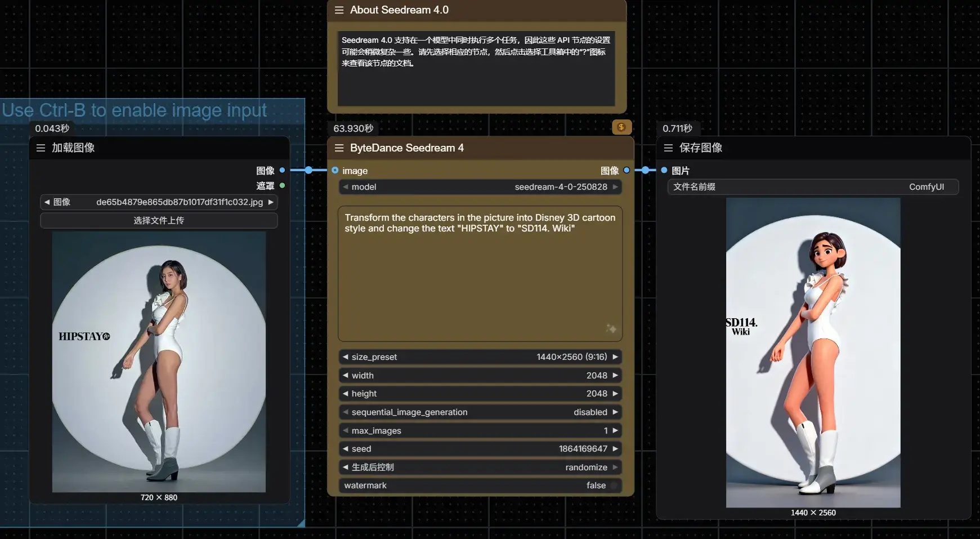The height and width of the screenshot is (539, 980).
Task: Toggle sequential_image_generation disabled option
Action: (480, 412)
